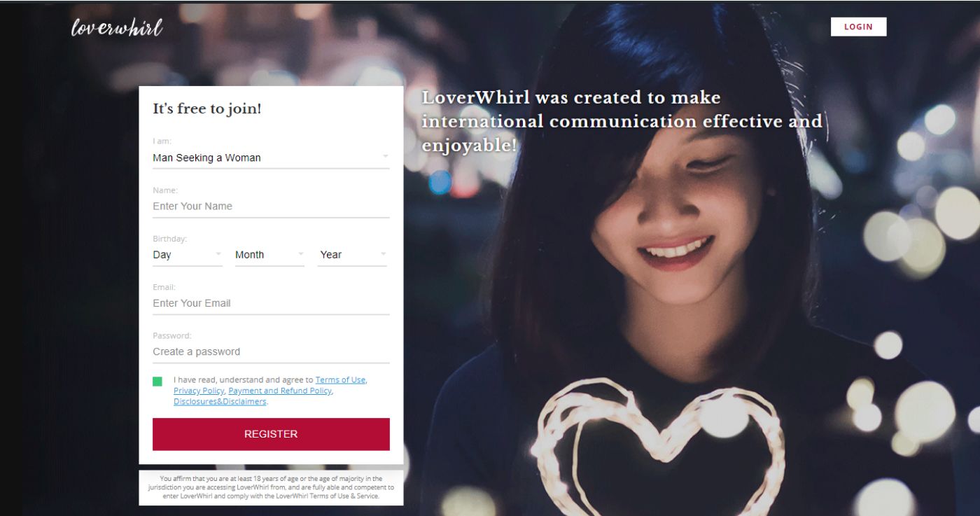Focus the Enter Your Email field
Screen dimensions: 980x516
tap(271, 303)
